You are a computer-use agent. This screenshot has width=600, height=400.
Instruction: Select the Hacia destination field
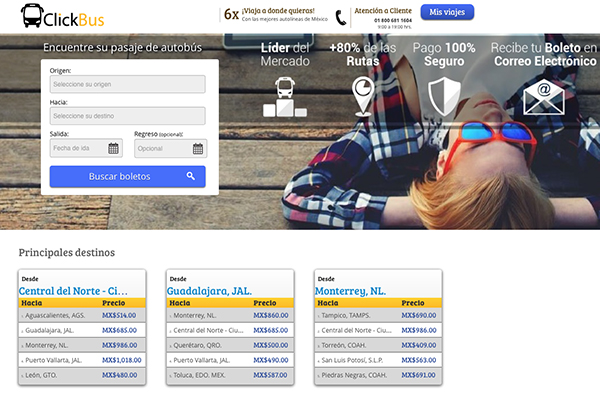coord(127,116)
